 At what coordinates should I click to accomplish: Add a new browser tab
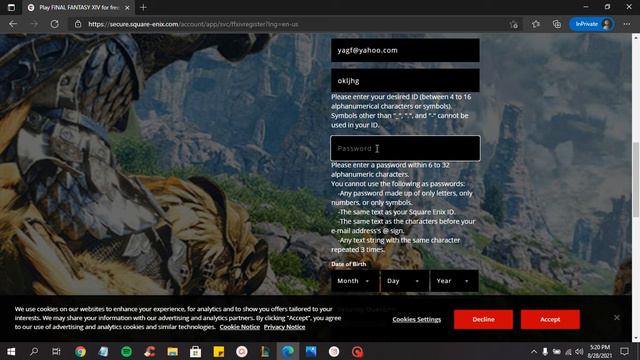(x=143, y=7)
